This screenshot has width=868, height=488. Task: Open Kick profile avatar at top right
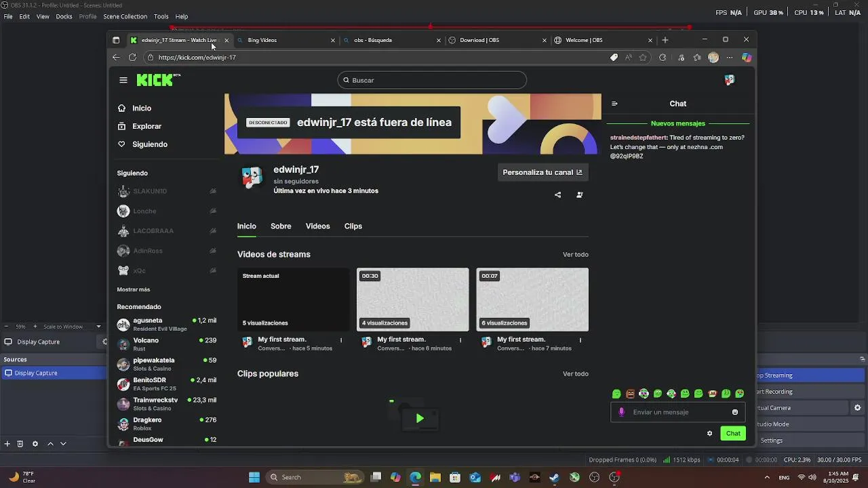coord(730,80)
